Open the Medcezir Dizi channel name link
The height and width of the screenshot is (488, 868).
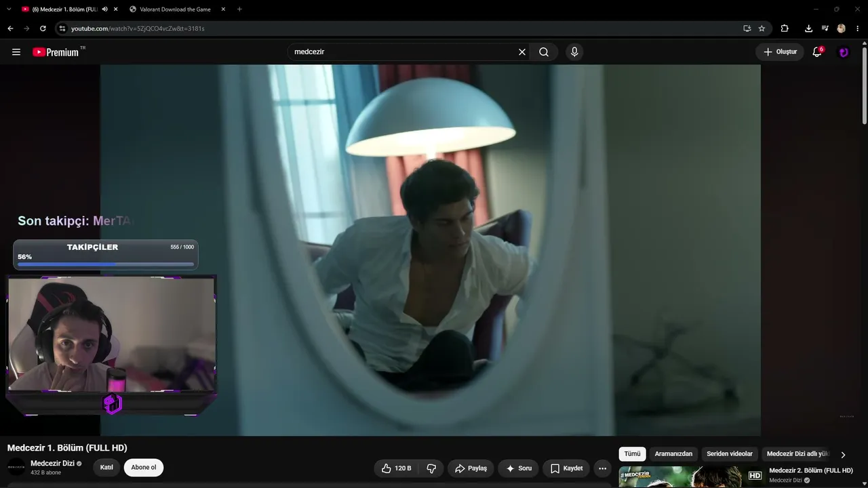tap(52, 464)
